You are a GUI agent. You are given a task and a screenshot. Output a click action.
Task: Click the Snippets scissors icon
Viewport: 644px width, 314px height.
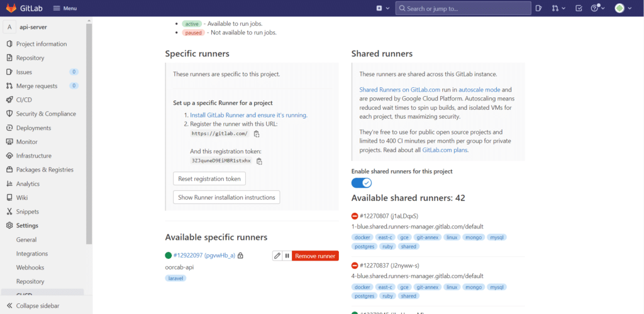pos(9,212)
